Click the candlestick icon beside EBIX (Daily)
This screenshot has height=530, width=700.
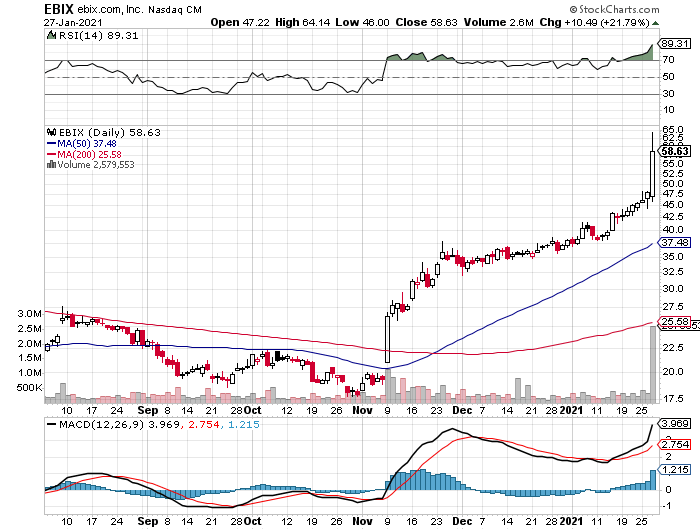click(52, 132)
